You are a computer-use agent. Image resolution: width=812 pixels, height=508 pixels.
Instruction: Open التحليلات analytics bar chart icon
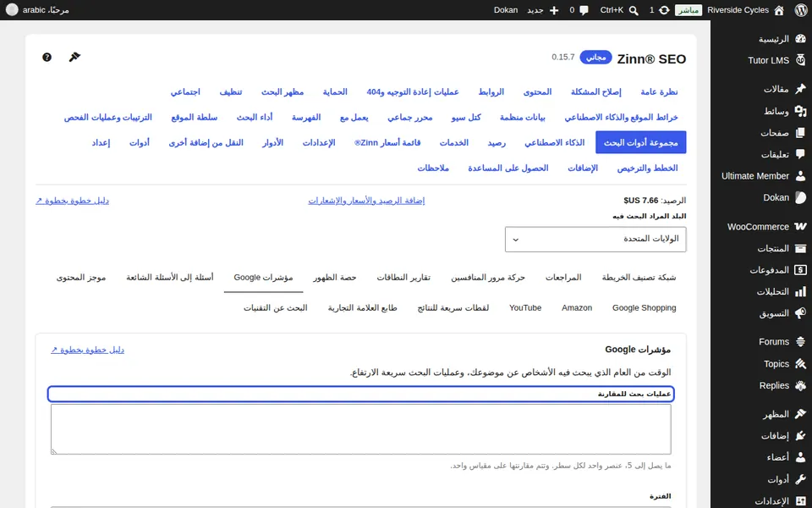801,292
